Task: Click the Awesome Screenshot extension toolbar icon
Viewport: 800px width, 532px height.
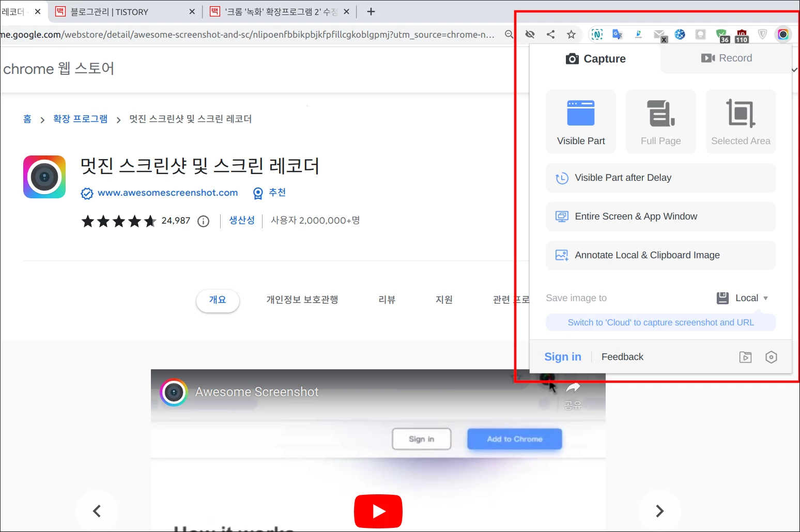Action: click(x=783, y=35)
